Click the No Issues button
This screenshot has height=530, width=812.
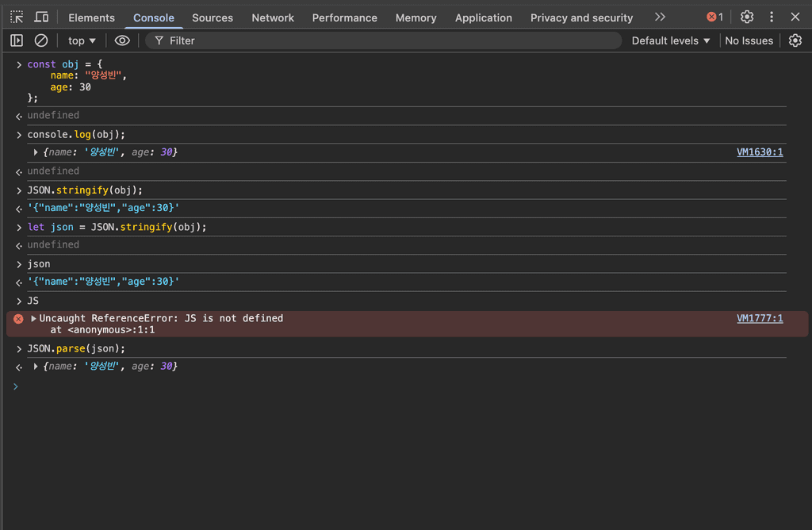pyautogui.click(x=749, y=40)
